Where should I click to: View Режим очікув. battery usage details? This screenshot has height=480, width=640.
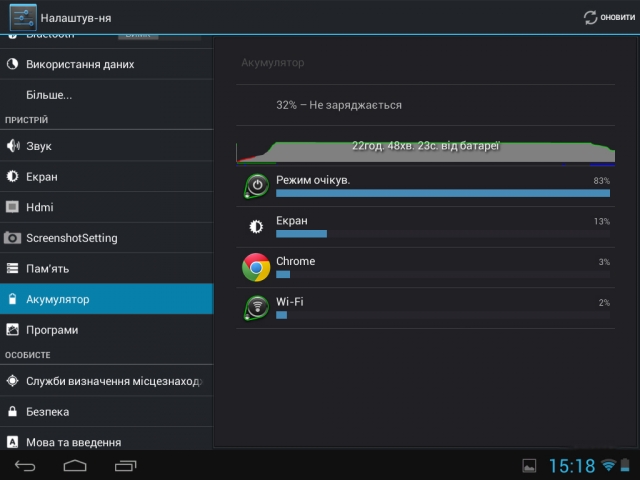[x=442, y=186]
